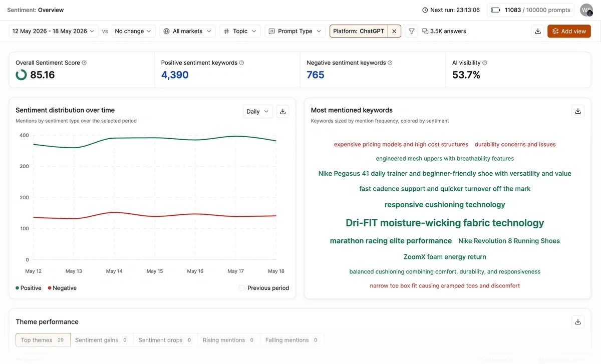Click keyword marathon racing elite performance
Image resolution: width=601 pixels, height=364 pixels.
pos(391,241)
